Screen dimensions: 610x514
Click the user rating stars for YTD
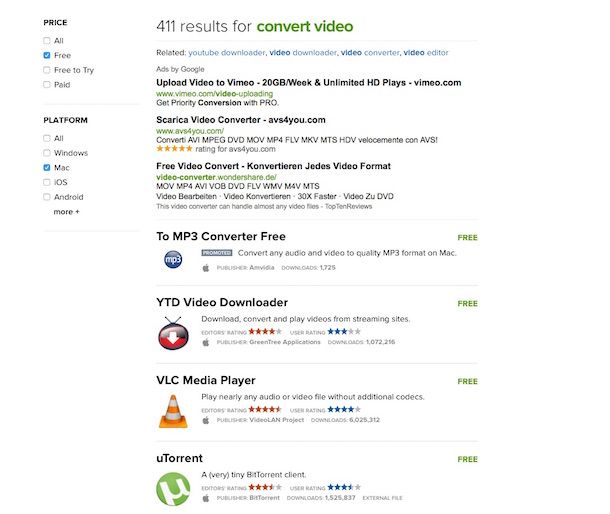click(x=344, y=332)
